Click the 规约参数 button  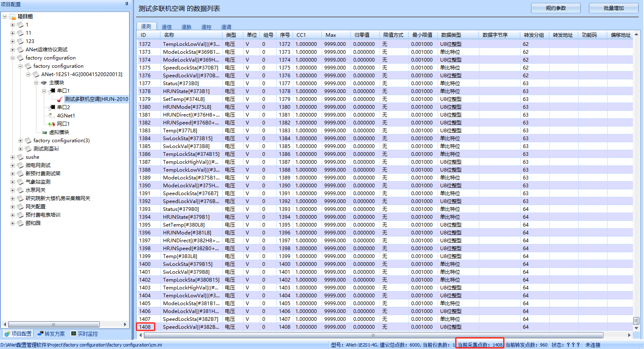point(555,8)
